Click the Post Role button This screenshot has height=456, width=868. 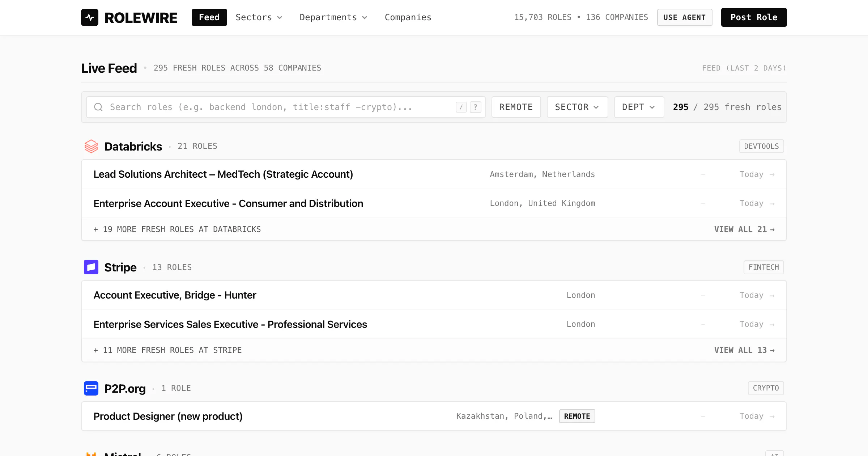pos(754,17)
